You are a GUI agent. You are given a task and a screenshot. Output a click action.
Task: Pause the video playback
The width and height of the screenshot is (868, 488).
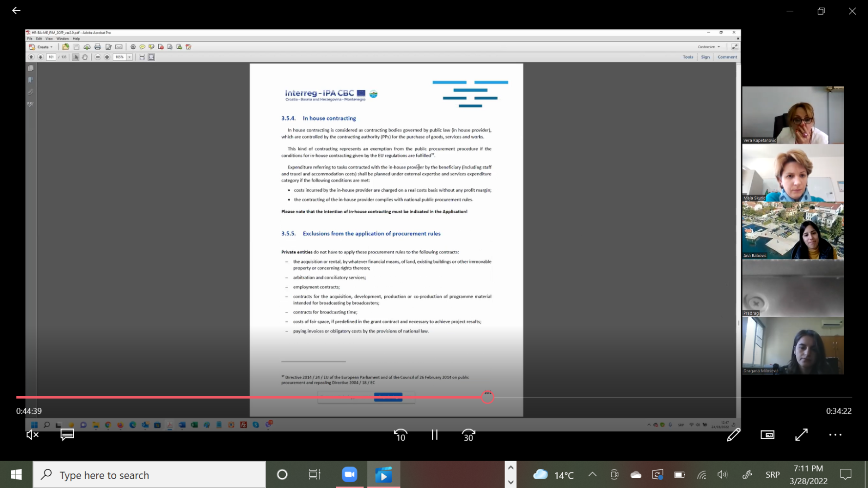[434, 434]
